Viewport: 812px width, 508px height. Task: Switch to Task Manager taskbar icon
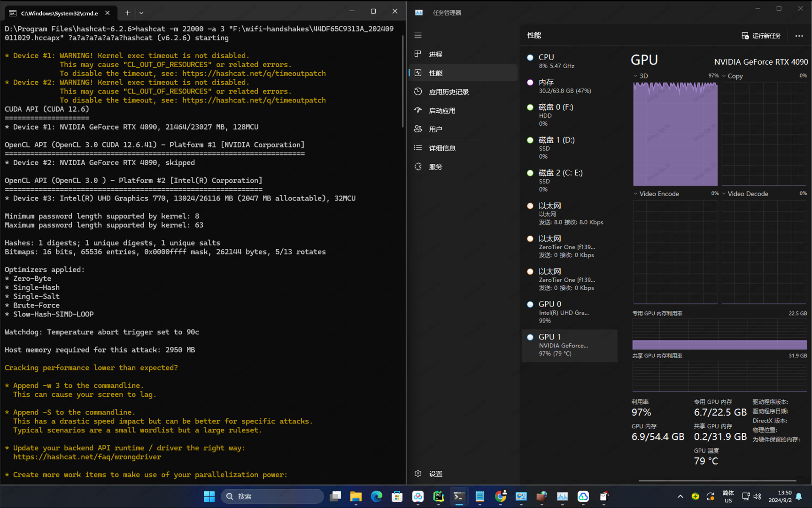click(563, 496)
